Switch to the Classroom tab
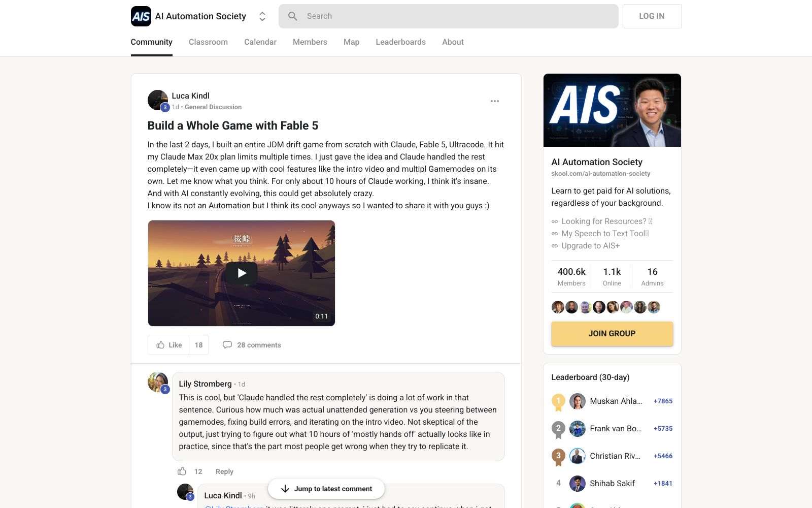This screenshot has width=812, height=508. 208,42
